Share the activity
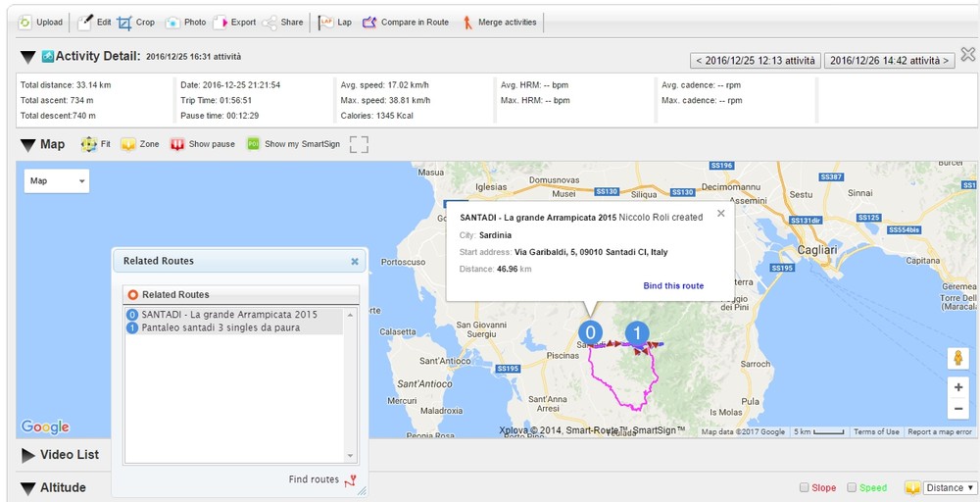Viewport: 980px width, 502px height. click(x=282, y=23)
